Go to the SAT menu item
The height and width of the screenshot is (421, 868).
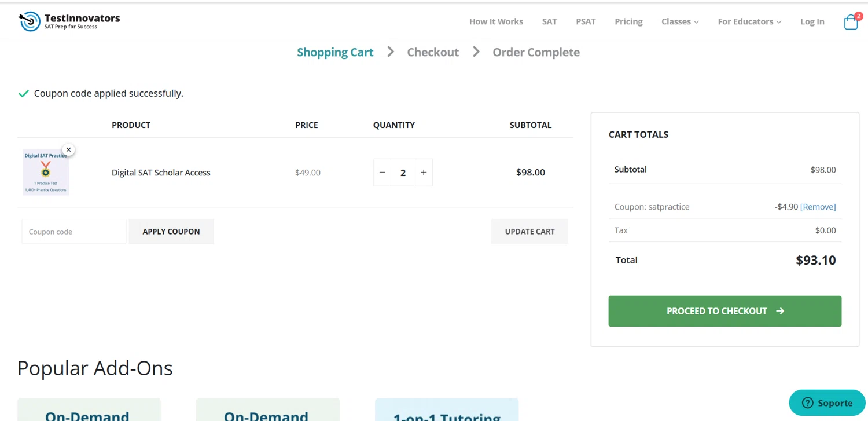549,21
